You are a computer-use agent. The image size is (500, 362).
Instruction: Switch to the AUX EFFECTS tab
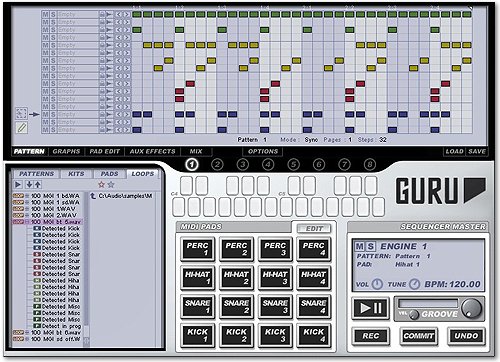tap(152, 151)
